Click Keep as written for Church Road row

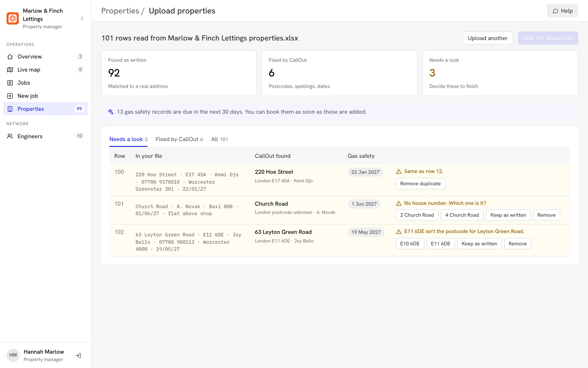(508, 215)
